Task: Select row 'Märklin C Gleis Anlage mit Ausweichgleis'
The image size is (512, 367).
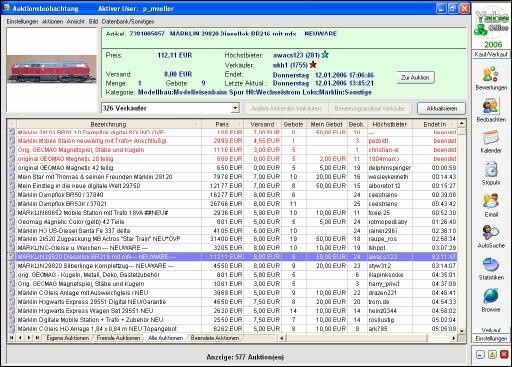Action: click(232, 293)
